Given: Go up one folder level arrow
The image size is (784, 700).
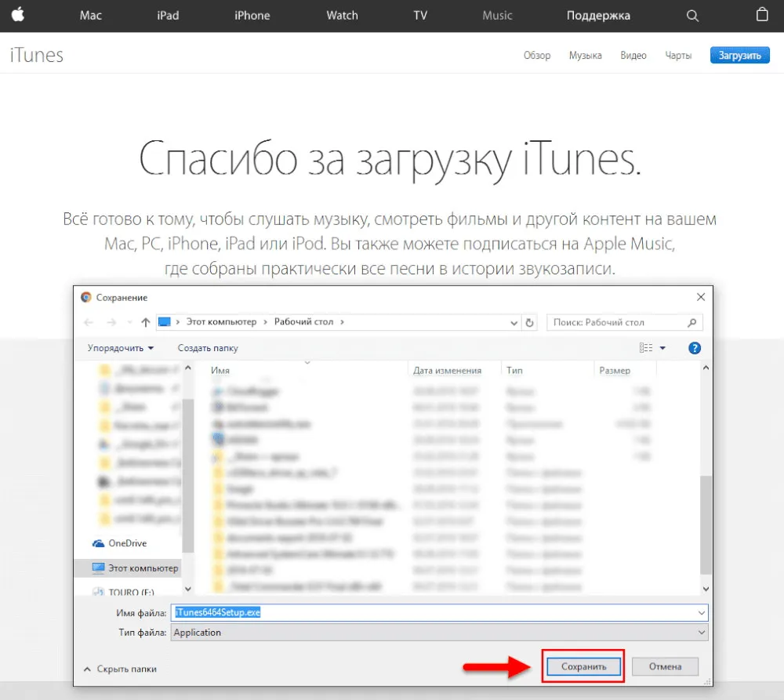Looking at the screenshot, I should click(x=146, y=322).
